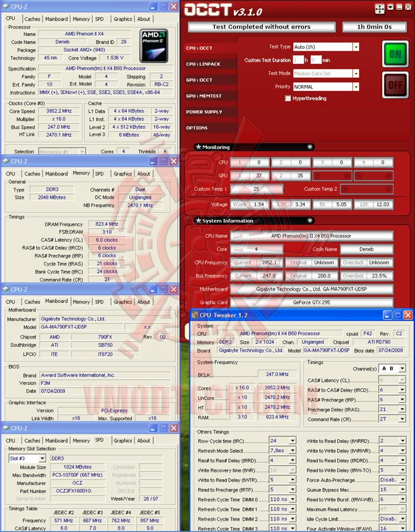Open CPU tab in Memory Timings CPU-Z window
This screenshot has width=415, height=532.
[x=10, y=174]
